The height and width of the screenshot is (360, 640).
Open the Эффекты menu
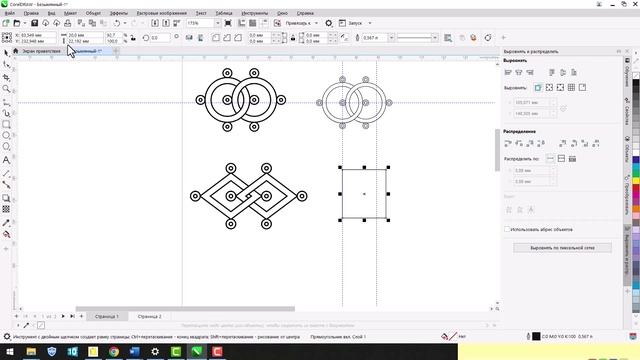tap(119, 13)
